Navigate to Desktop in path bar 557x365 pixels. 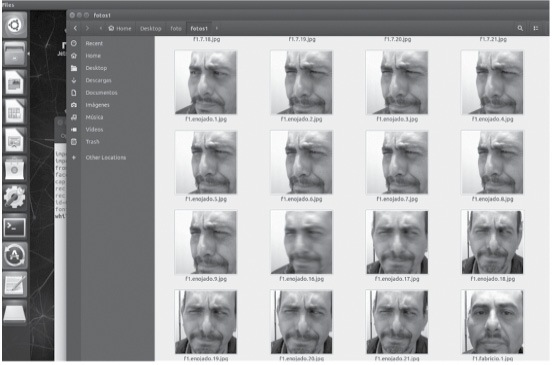click(151, 28)
